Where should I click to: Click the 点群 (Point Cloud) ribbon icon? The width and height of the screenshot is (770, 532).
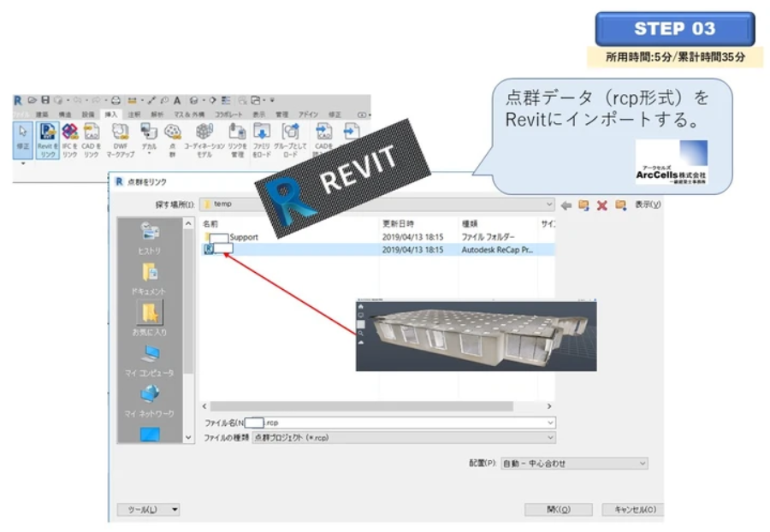172,140
